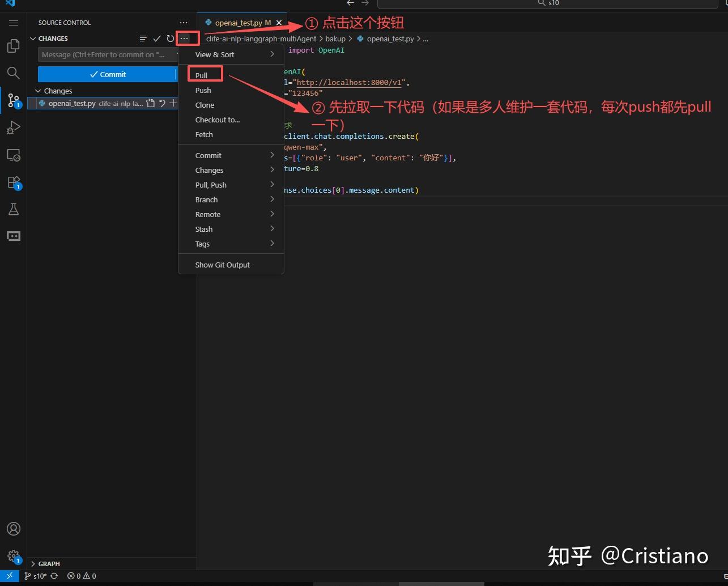The height and width of the screenshot is (586, 728).
Task: Click the Accounts icon in activity bar
Action: click(x=13, y=529)
